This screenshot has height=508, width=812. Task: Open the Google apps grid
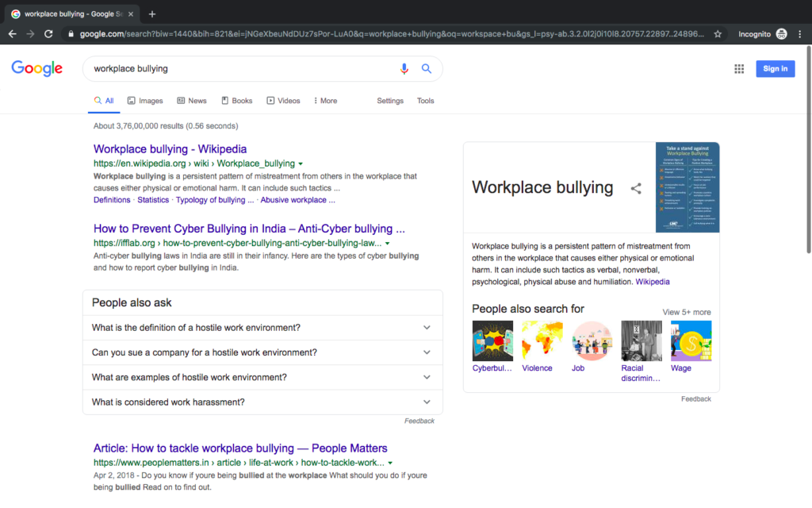click(x=739, y=68)
